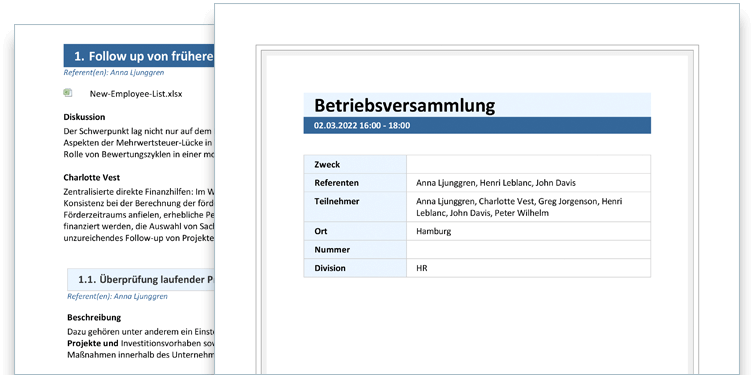Click the Diskussion section heading

pyautogui.click(x=84, y=117)
